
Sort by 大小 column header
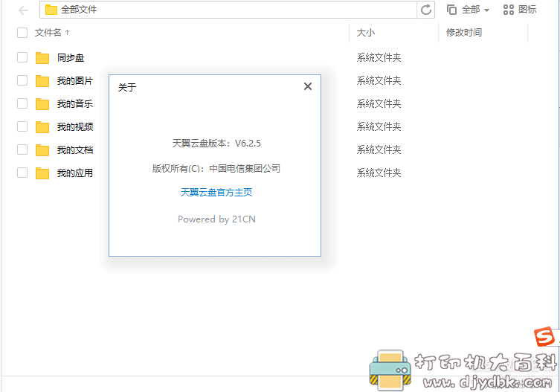pos(366,33)
